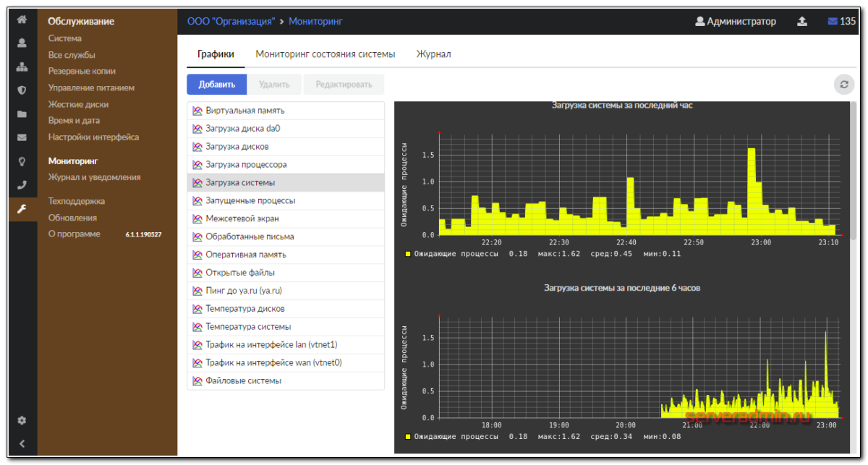Open the 135 unread messages indicator
Image resolution: width=868 pixels, height=465 pixels.
[841, 22]
